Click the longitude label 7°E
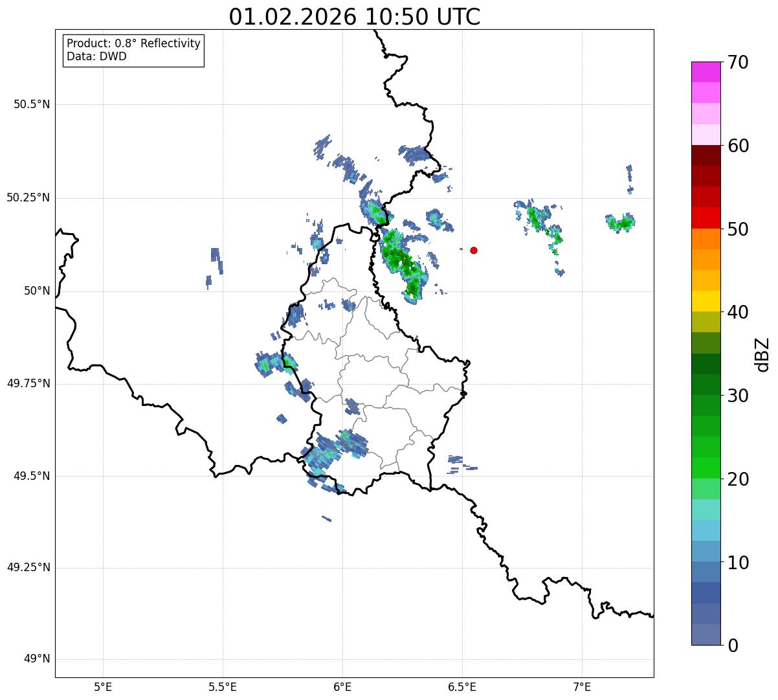This screenshot has width=778, height=700. [582, 687]
